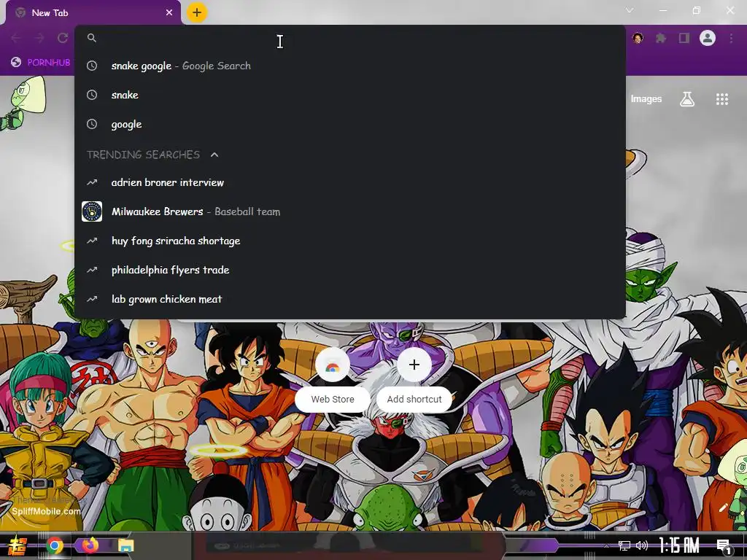Screen dimensions: 747x560
Task: Click the 1:15 AM taskbar clock
Action: point(679,545)
